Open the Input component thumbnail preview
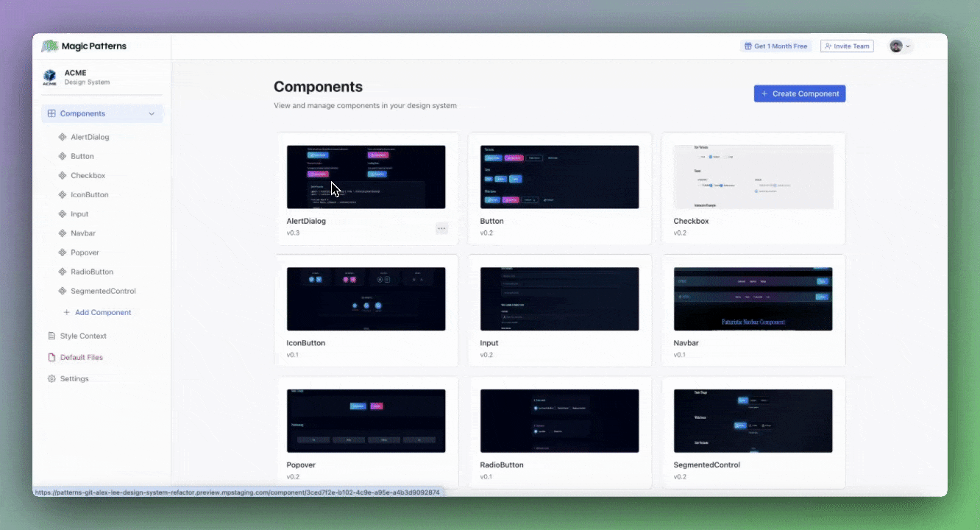Image resolution: width=980 pixels, height=530 pixels. tap(560, 299)
